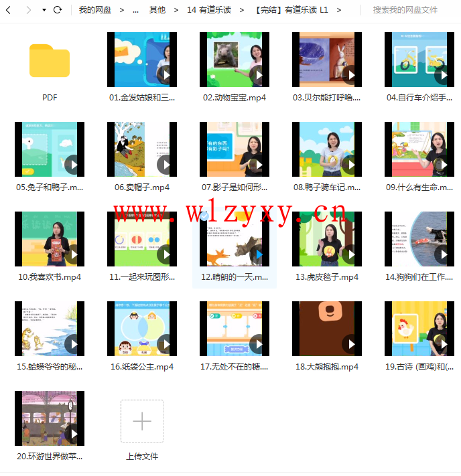Select file name 09.什么有生命.m...
This screenshot has width=461, height=476.
(419, 187)
